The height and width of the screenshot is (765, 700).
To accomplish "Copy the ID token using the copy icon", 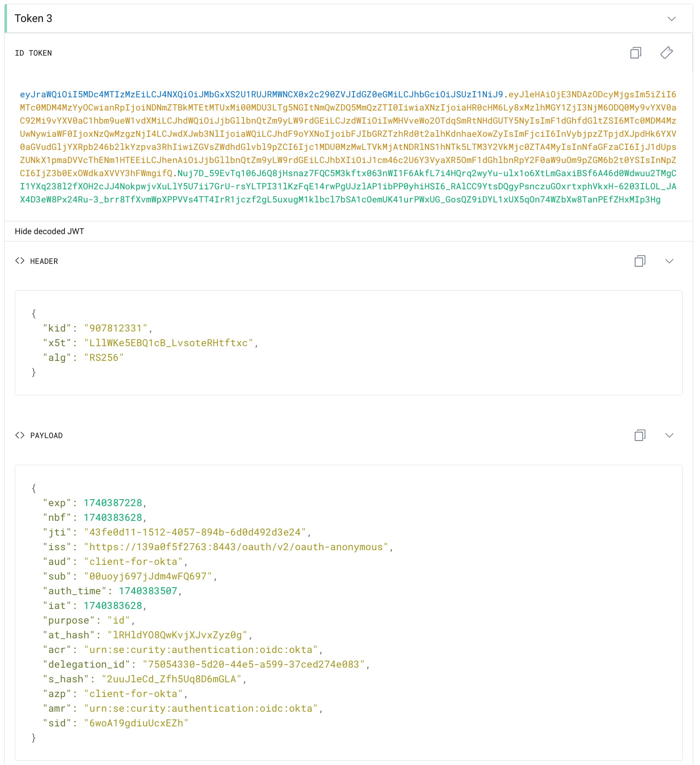I will [636, 53].
